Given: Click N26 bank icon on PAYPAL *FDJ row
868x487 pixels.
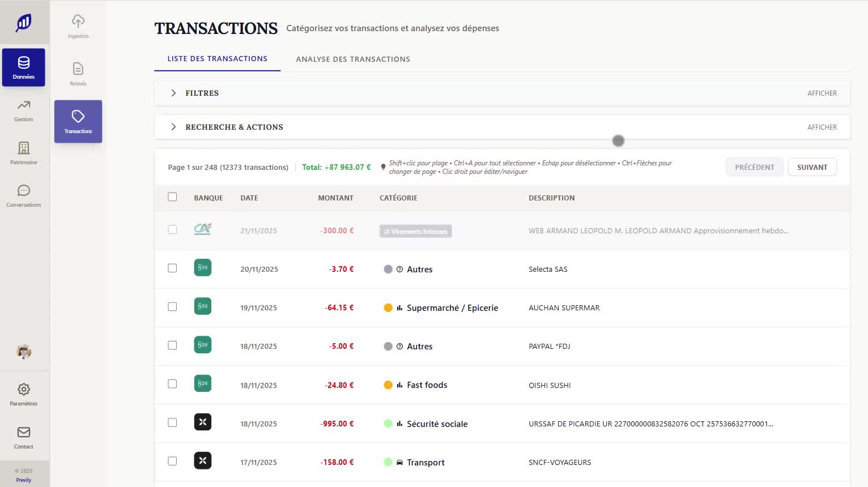Looking at the screenshot, I should [x=202, y=345].
